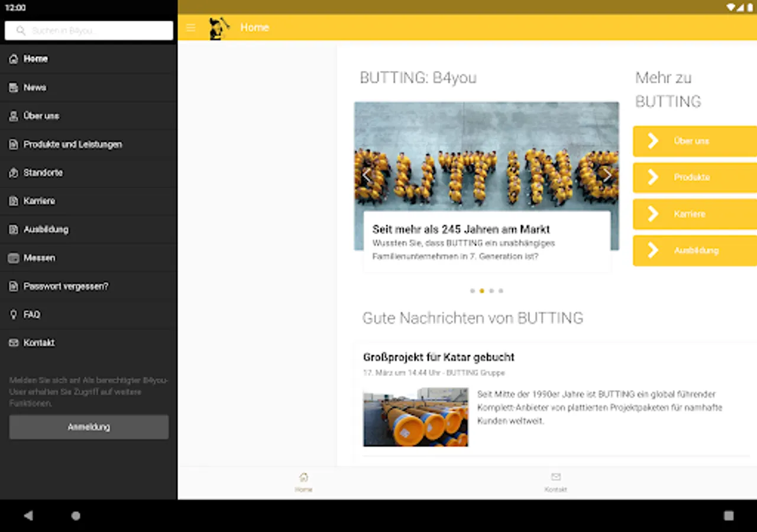
Task: Focus the 'Suchen in B4you' search field
Action: coord(89,31)
